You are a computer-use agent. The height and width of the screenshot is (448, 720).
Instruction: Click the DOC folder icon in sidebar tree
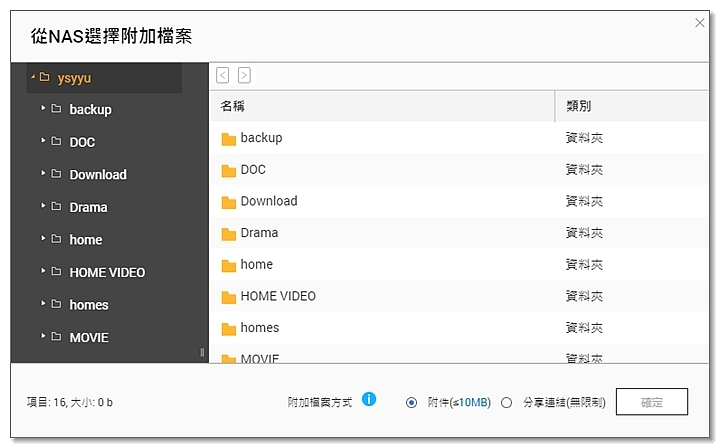56,141
